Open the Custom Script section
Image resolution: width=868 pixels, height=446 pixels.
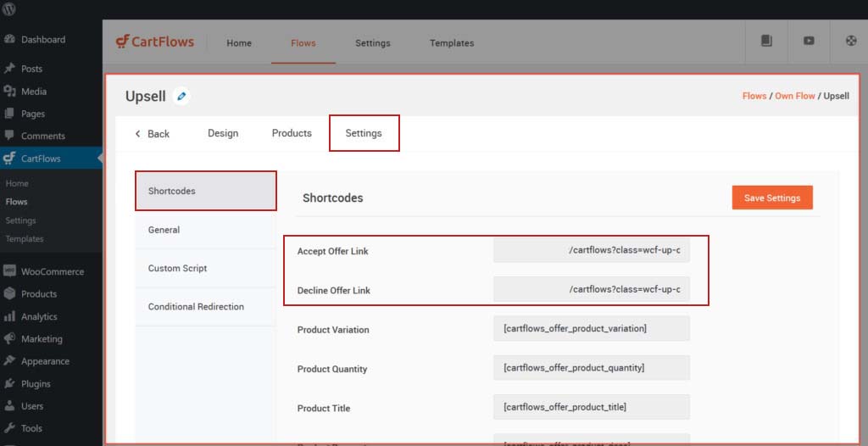205,268
